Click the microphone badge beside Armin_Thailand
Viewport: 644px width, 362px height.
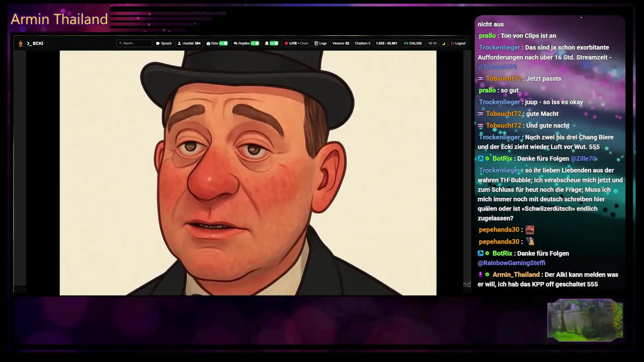point(480,275)
